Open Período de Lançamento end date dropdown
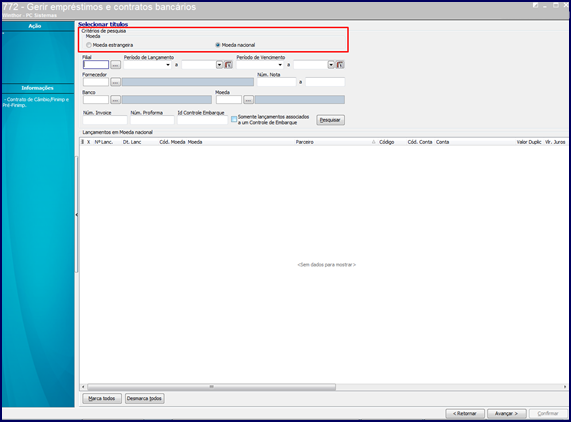This screenshot has width=571, height=422. tap(219, 65)
